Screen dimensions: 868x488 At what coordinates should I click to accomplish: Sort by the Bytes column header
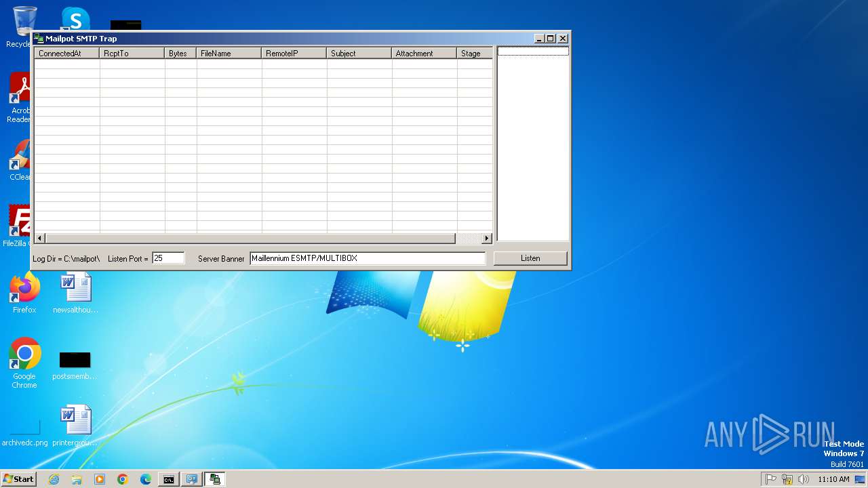[181, 53]
